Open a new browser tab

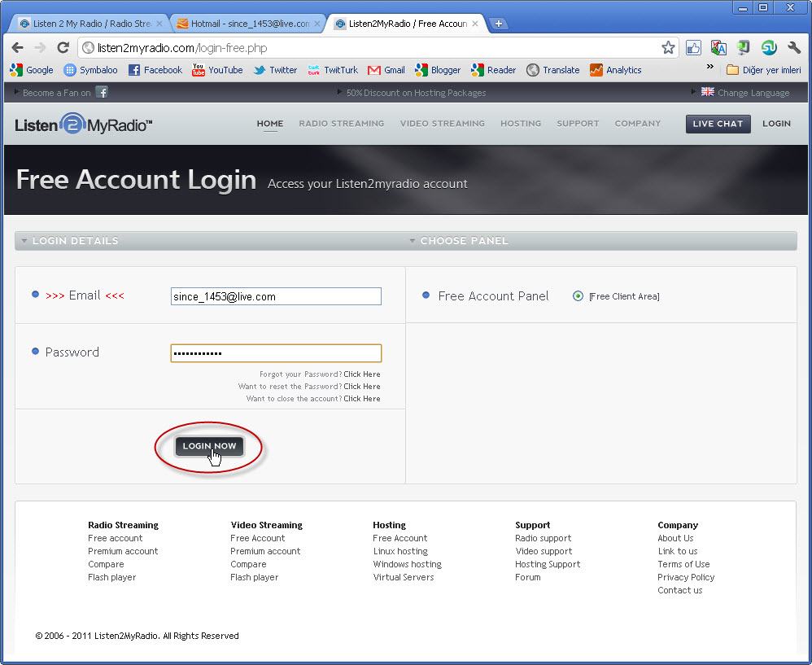(498, 24)
